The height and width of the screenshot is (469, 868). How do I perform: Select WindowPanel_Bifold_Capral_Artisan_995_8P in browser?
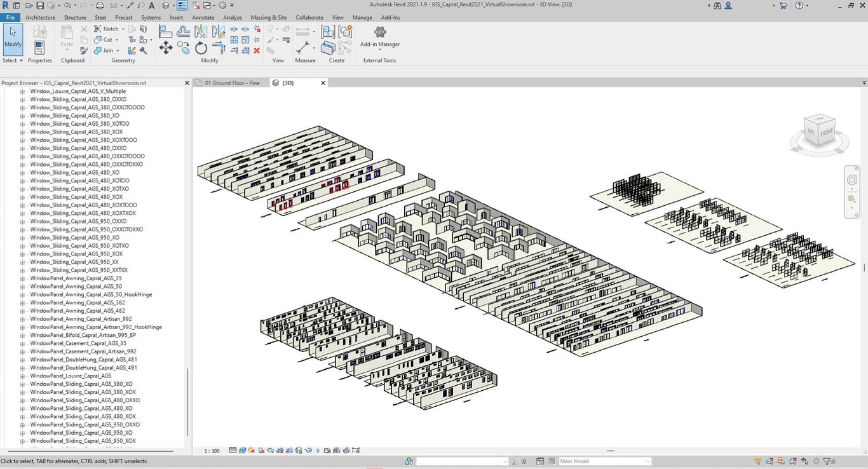click(83, 335)
